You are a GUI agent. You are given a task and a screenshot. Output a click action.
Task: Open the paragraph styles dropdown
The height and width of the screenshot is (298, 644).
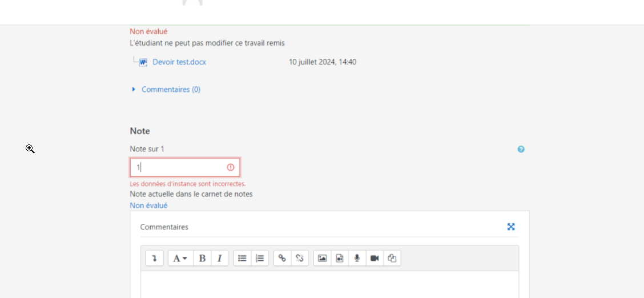click(x=180, y=258)
